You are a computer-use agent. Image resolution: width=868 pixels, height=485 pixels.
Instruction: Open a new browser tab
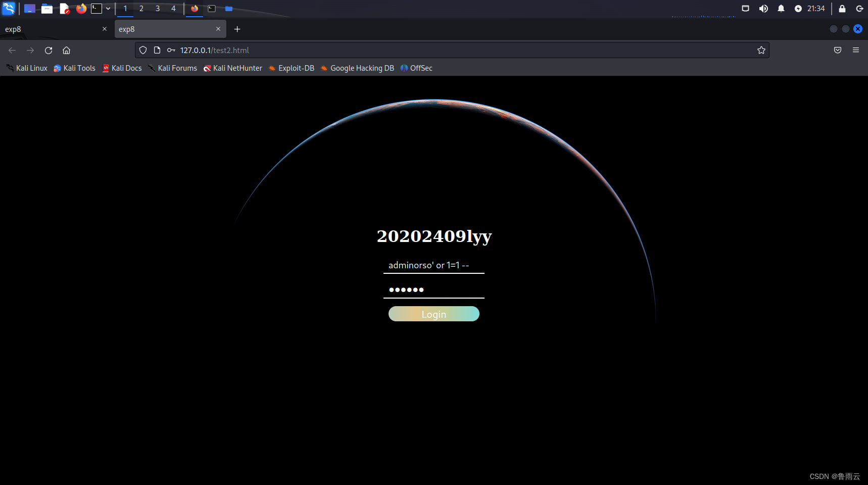pos(237,29)
